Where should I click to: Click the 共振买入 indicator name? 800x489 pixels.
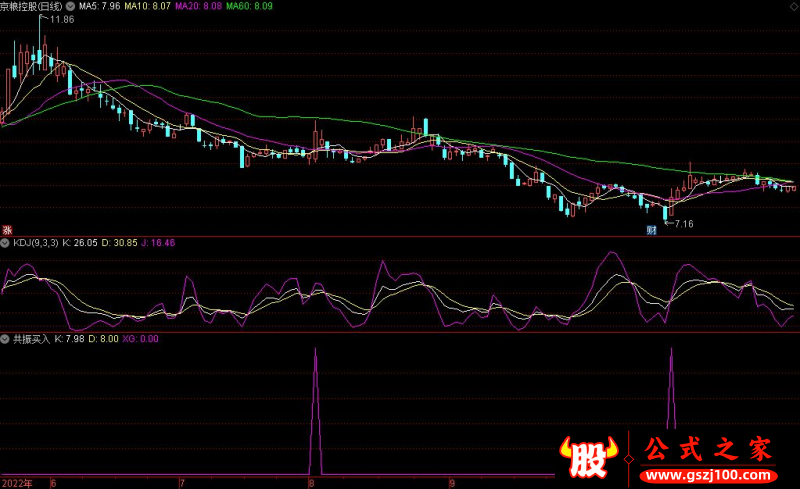point(30,340)
